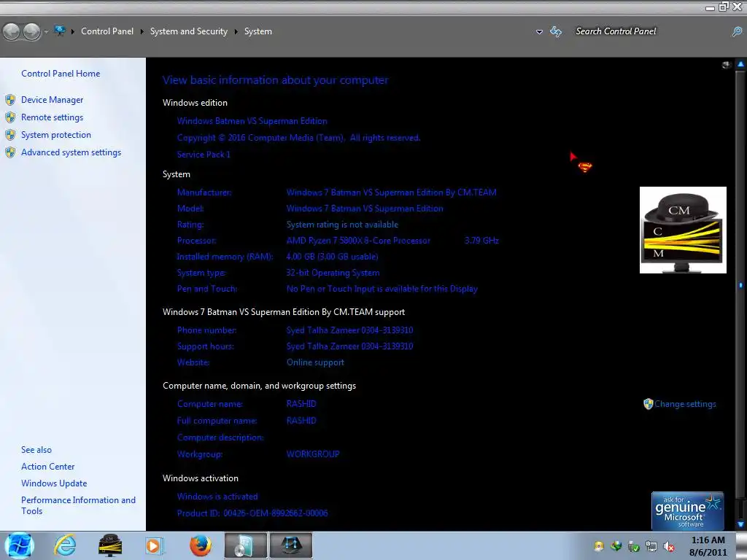Click the muted volume tray icon
Viewport: 747px width, 560px height.
click(x=669, y=546)
